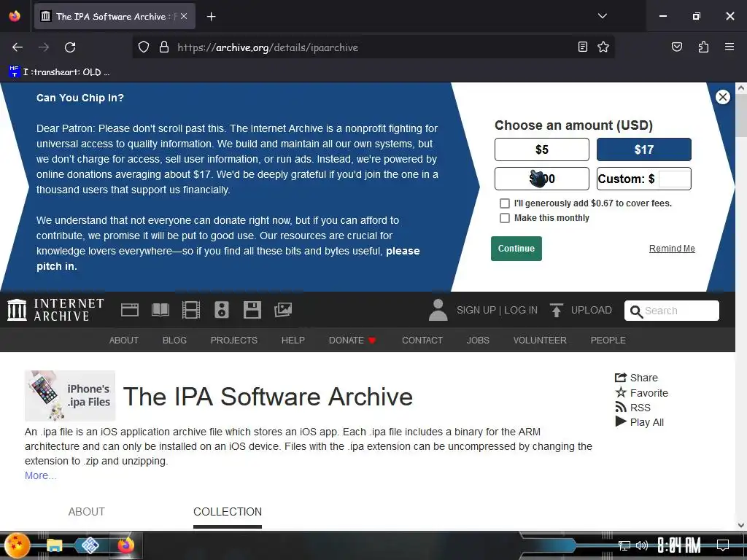Open the VOLUNTEER nav item
The width and height of the screenshot is (747, 560).
(540, 341)
